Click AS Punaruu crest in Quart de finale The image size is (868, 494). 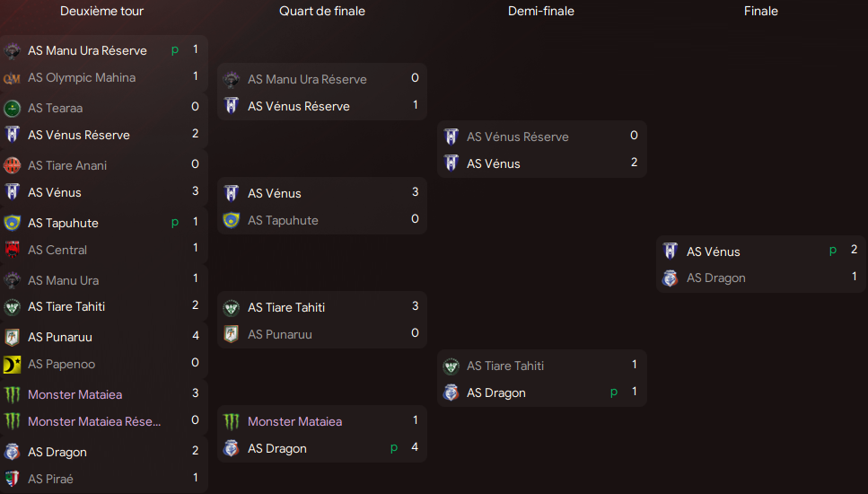tap(231, 334)
